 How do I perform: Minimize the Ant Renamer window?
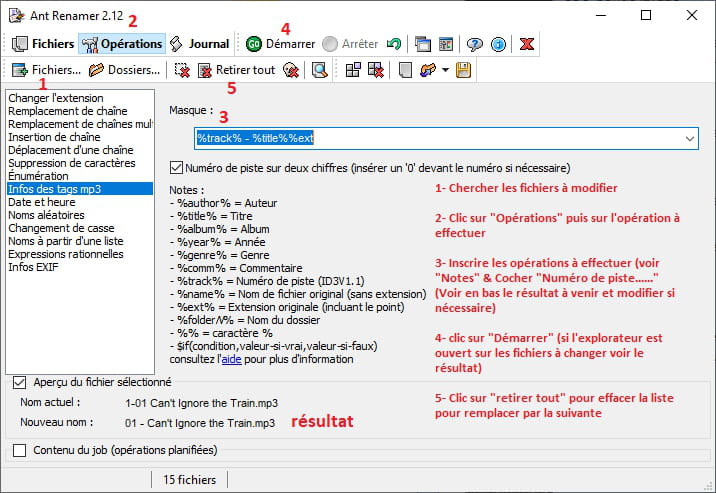pos(601,16)
